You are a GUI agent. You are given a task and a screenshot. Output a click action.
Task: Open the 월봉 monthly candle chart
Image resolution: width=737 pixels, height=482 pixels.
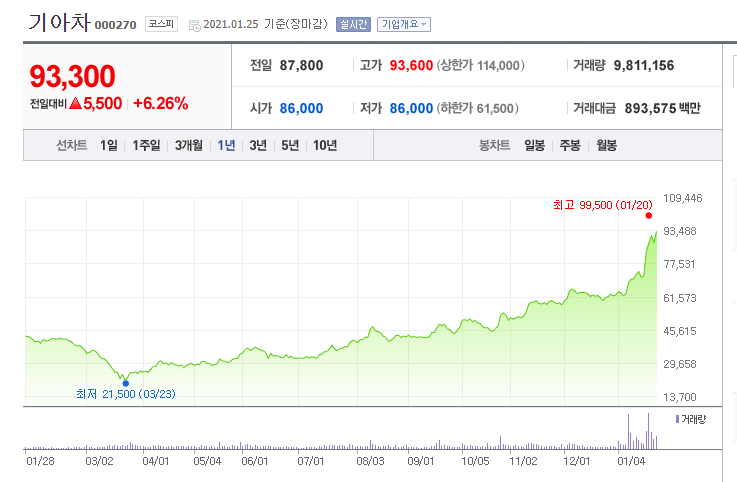point(606,145)
